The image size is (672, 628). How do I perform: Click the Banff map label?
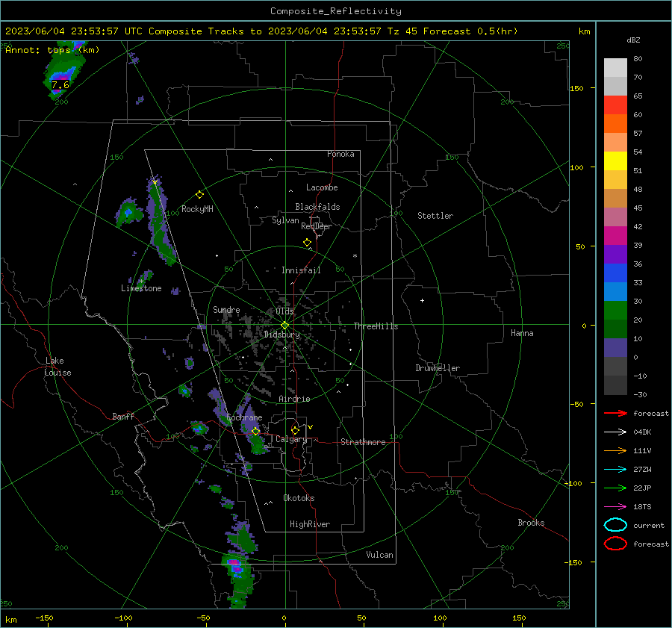coord(123,416)
